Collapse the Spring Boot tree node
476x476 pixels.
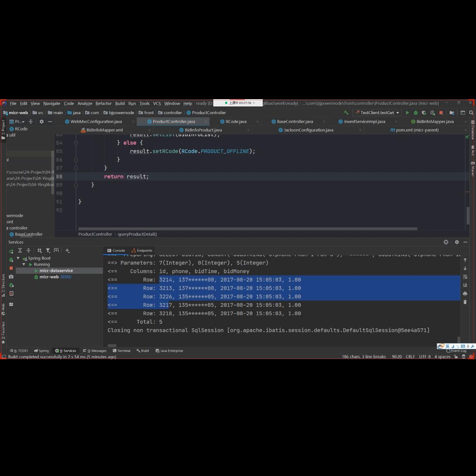pos(18,258)
